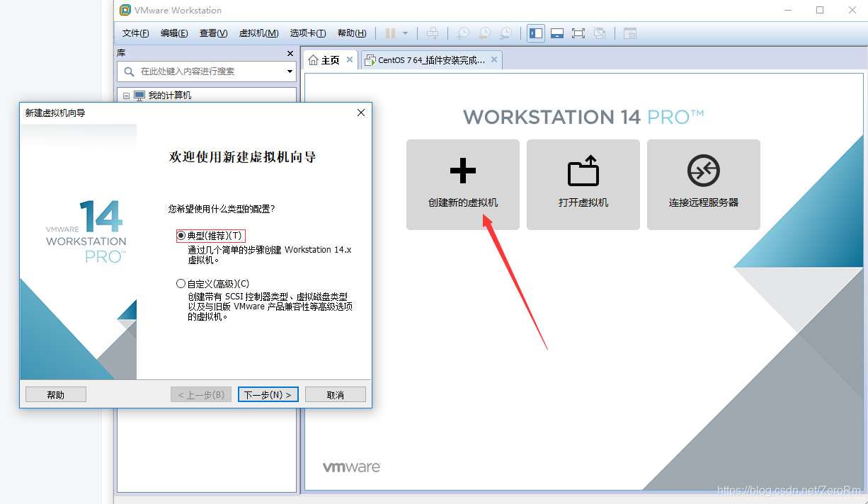Click the library search field

click(207, 71)
